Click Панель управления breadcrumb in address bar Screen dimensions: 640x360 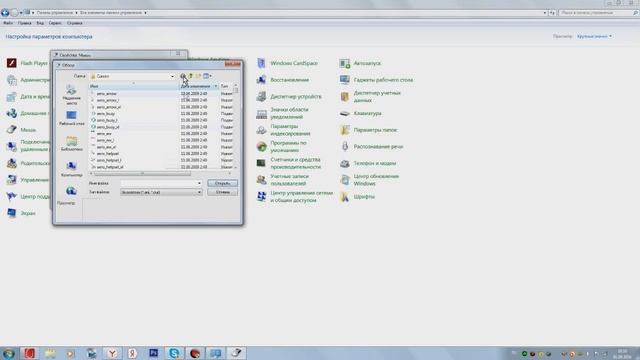click(55, 13)
